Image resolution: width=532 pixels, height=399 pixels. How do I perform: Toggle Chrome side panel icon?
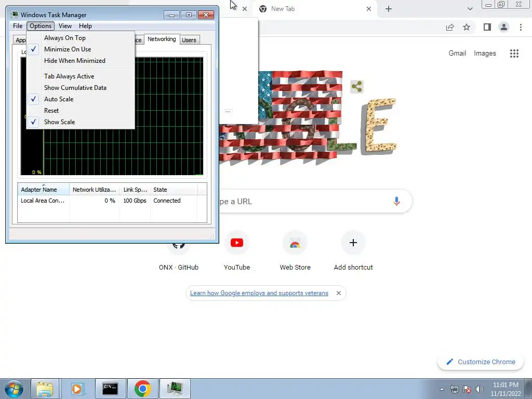(x=487, y=27)
